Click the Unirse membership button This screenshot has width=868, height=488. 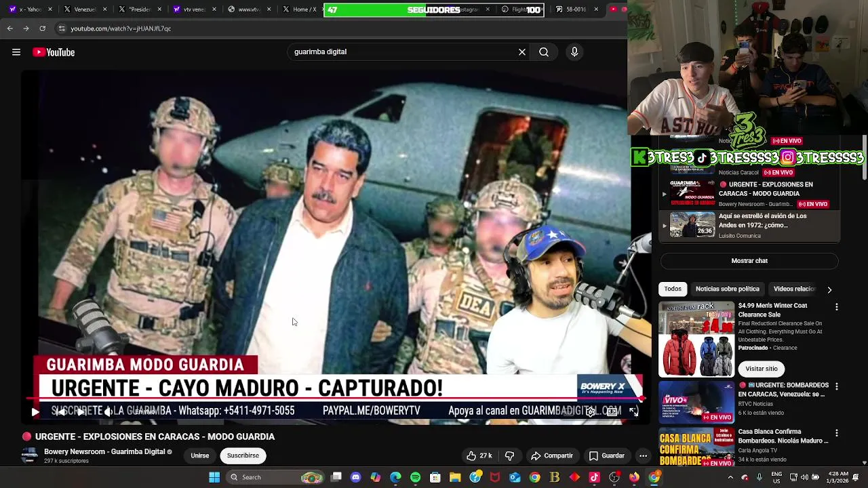(199, 455)
